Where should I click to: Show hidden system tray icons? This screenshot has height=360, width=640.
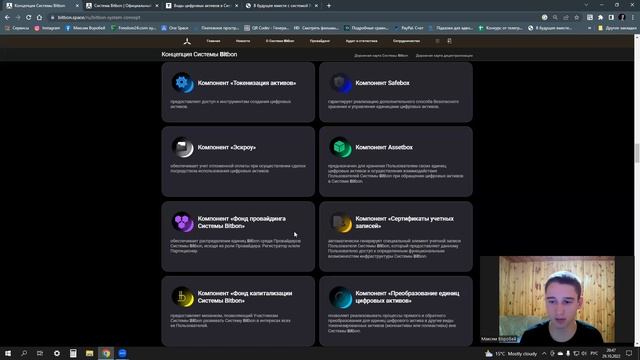(544, 353)
